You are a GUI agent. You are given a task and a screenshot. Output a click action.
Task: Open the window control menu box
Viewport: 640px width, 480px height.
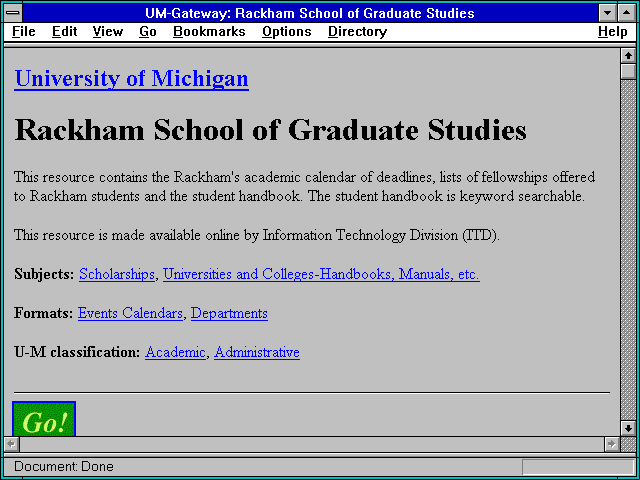(x=13, y=13)
